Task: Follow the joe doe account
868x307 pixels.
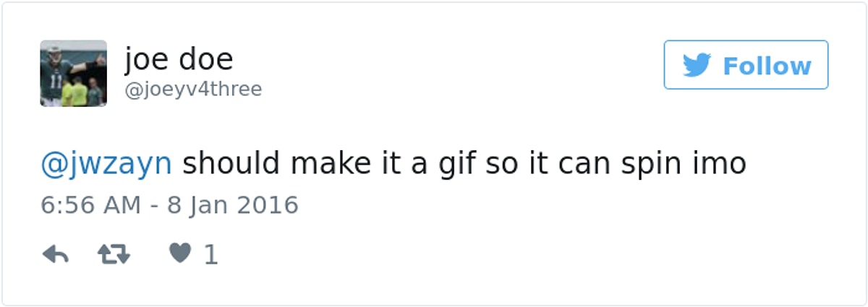Action: point(746,65)
